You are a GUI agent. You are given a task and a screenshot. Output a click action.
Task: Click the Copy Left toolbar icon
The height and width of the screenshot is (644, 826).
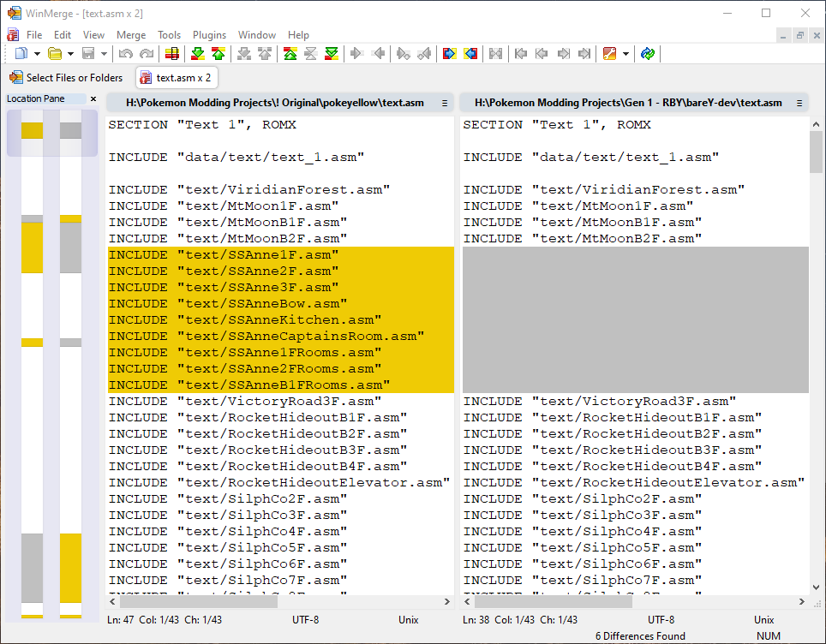pyautogui.click(x=378, y=53)
